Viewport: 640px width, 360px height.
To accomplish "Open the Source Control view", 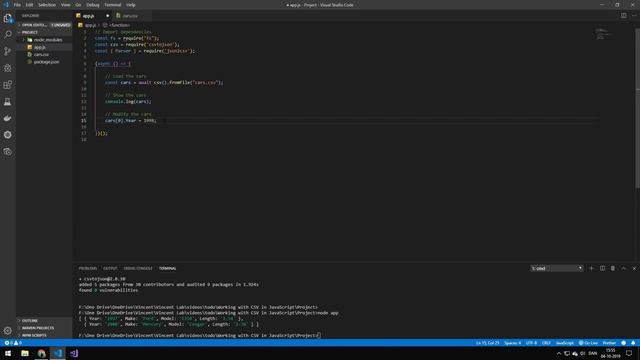I will pyautogui.click(x=8, y=51).
